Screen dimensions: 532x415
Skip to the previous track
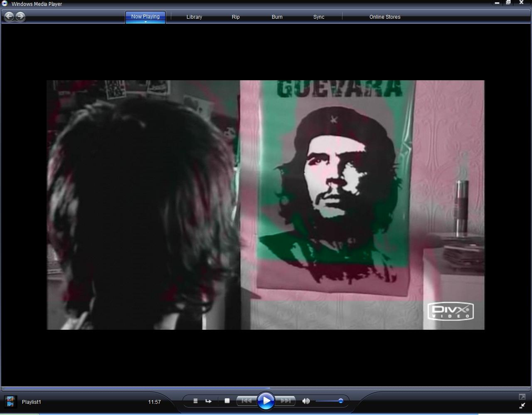click(x=246, y=401)
